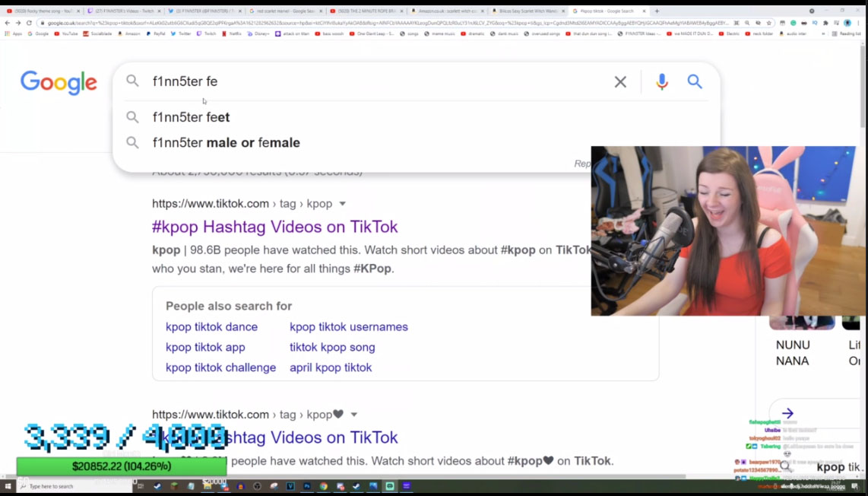Click zoom icon in address bar
Image resolution: width=868 pixels, height=496 pixels.
pyautogui.click(x=746, y=23)
